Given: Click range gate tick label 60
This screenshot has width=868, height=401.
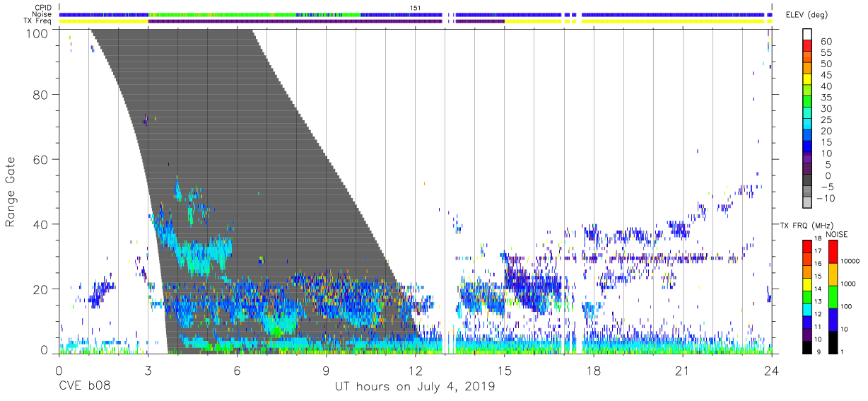Looking at the screenshot, I should 41,160.
